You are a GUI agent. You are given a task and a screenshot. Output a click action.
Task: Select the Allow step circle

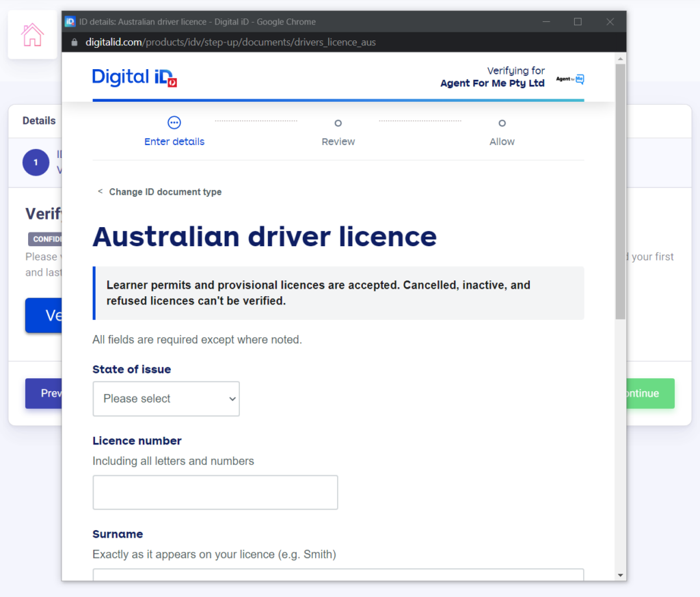coord(502,123)
